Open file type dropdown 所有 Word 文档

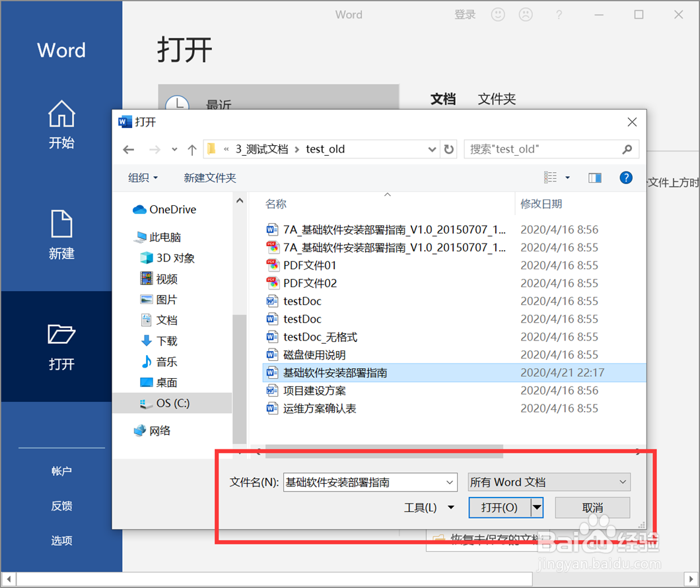tap(549, 482)
